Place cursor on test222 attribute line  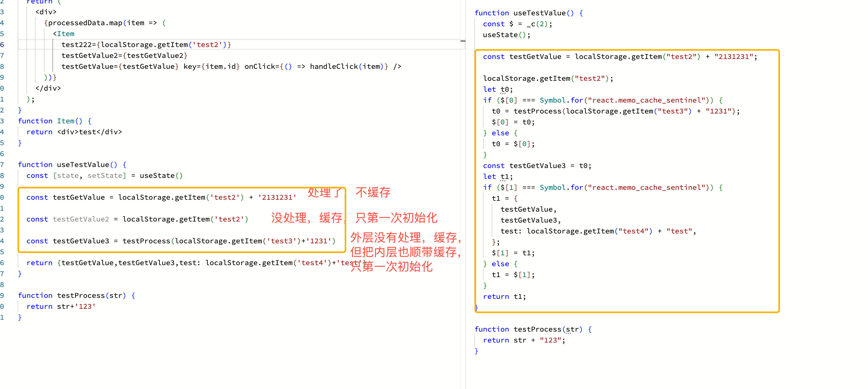point(146,44)
